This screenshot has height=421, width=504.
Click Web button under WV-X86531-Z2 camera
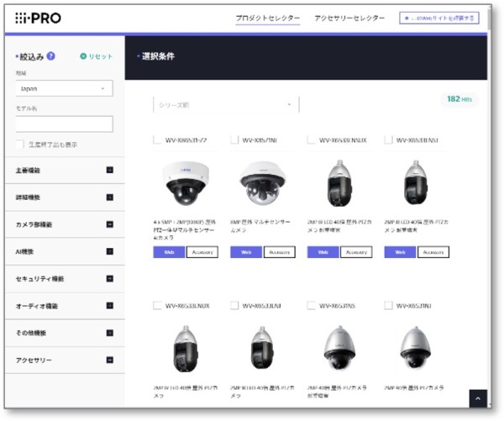[x=169, y=252]
